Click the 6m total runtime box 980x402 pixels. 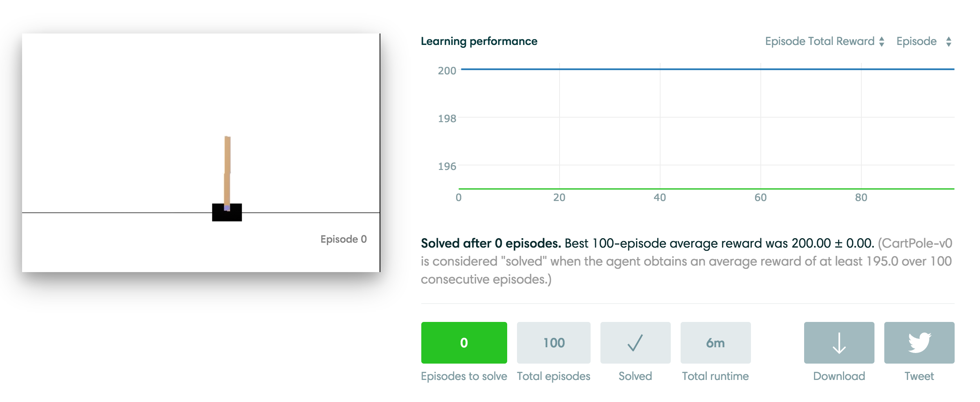point(715,343)
